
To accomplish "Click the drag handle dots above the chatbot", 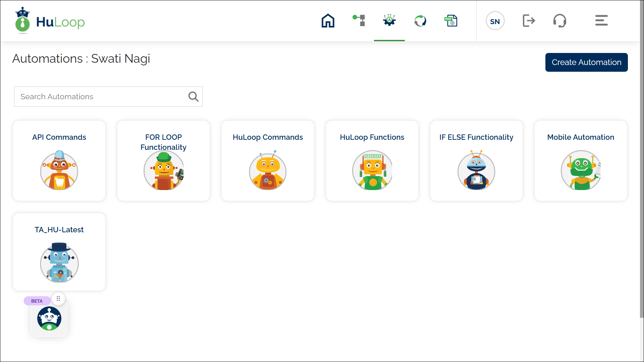I will point(58,299).
